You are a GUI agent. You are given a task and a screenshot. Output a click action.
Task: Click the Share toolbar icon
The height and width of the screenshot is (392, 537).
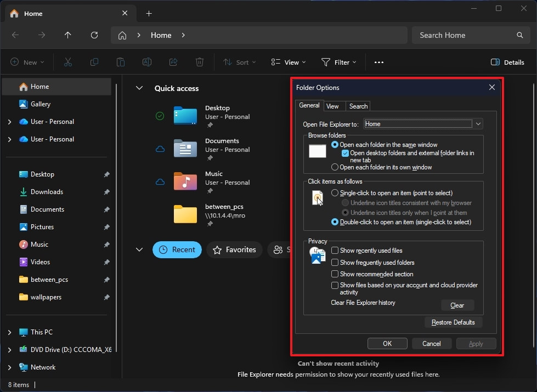(173, 62)
